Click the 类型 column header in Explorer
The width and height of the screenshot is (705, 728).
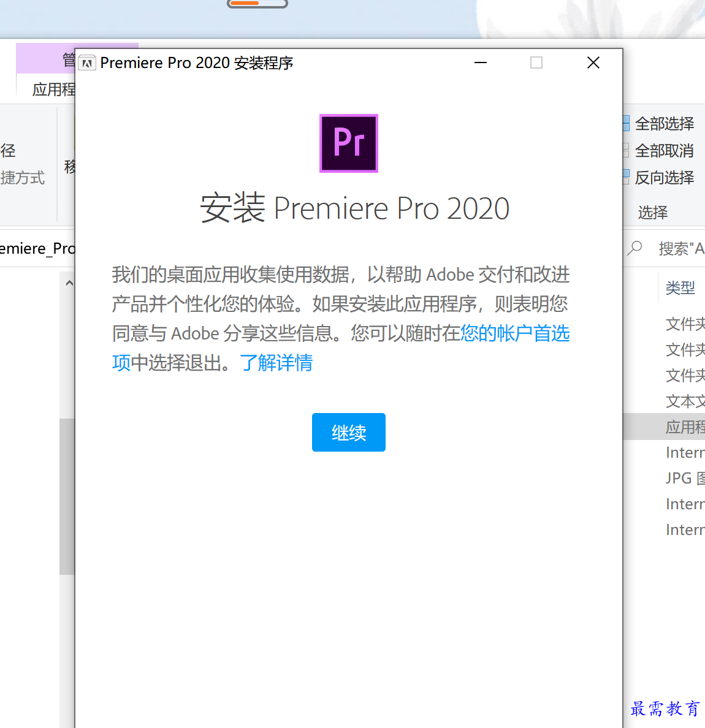pos(680,288)
